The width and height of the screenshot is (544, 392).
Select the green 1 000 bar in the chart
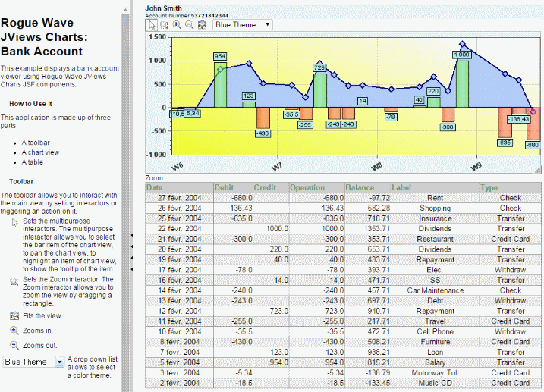pyautogui.click(x=461, y=83)
